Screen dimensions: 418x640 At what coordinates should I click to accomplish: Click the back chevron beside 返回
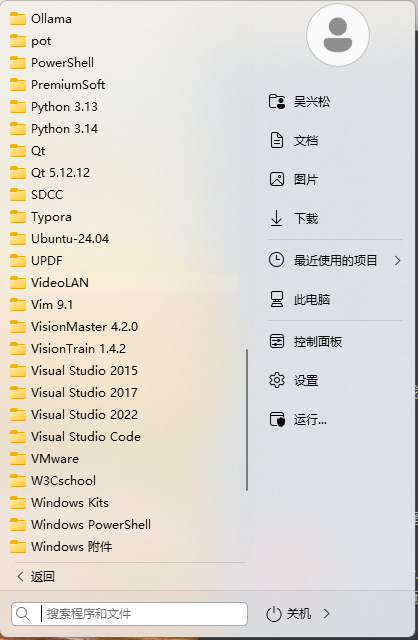pyautogui.click(x=20, y=576)
